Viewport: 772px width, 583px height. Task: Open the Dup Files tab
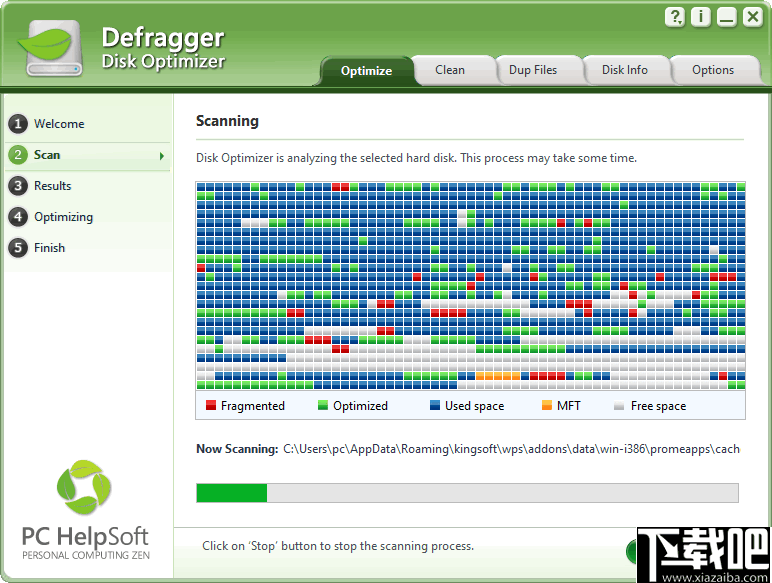[x=533, y=70]
